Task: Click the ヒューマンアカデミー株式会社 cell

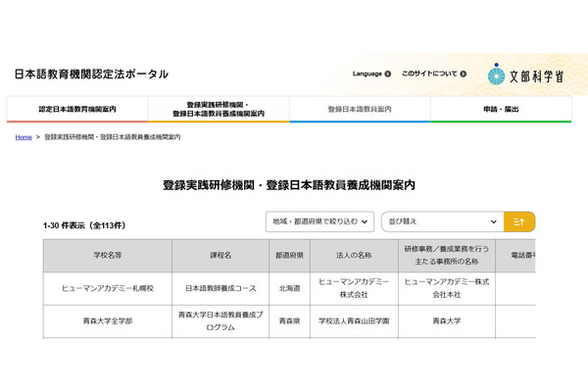Action: (x=354, y=288)
